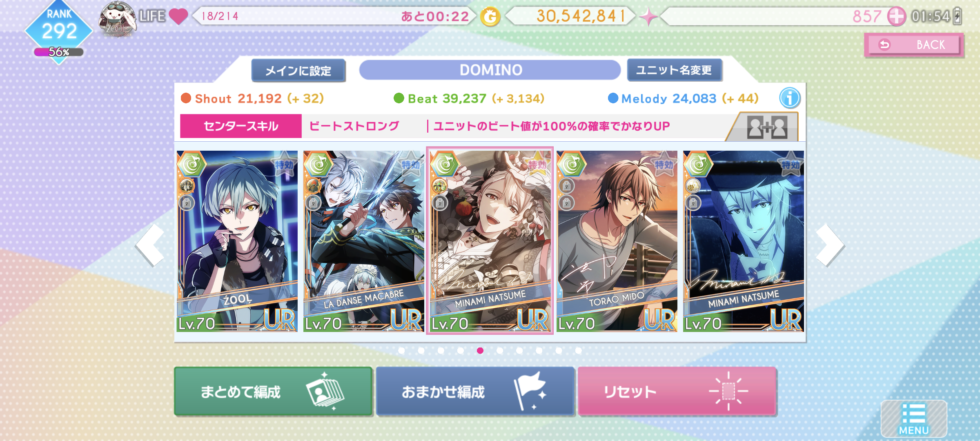Open まとめて編成 bulk formation
Screen dimensions: 980x441
pos(273,392)
